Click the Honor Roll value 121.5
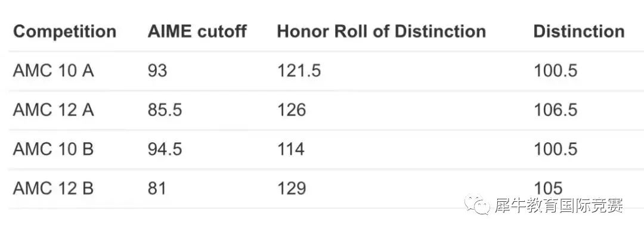This screenshot has height=234, width=644. pos(299,71)
